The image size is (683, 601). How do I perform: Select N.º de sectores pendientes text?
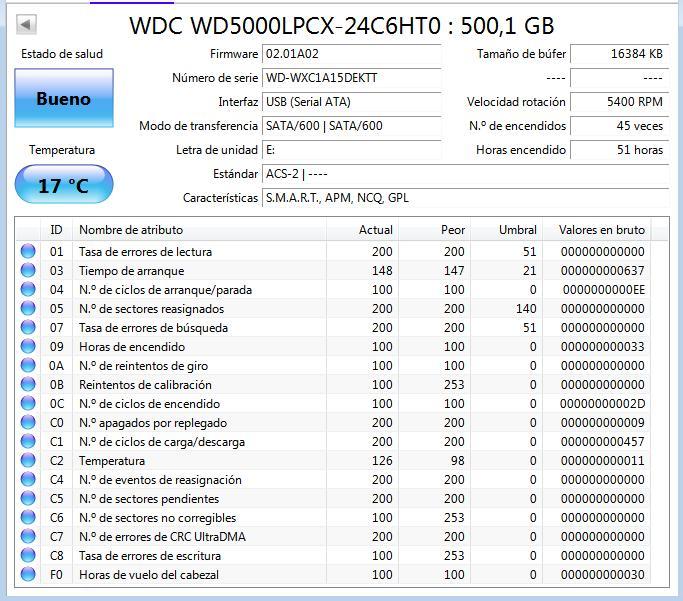pos(149,499)
